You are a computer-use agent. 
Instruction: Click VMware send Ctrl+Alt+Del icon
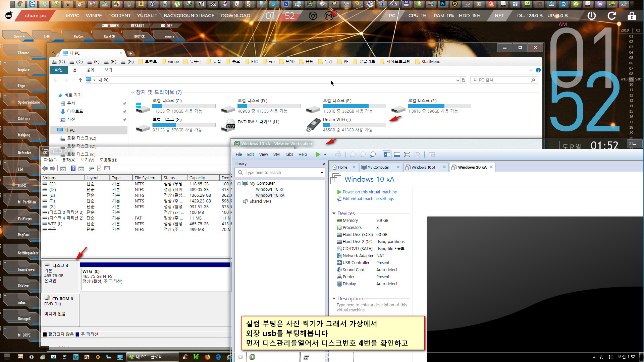coord(338,155)
